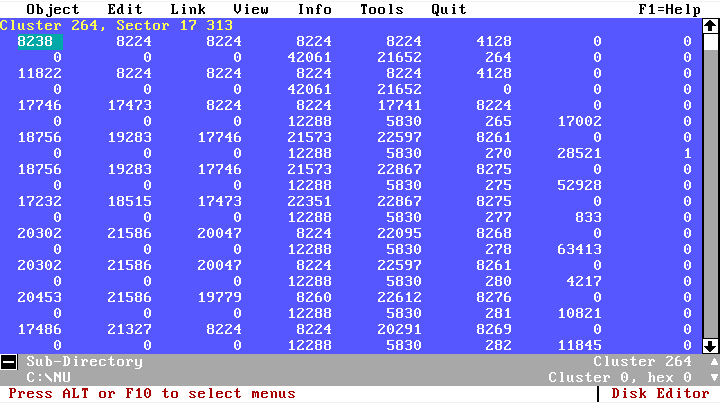Select value 8260
The width and height of the screenshot is (720, 403).
coord(314,297)
